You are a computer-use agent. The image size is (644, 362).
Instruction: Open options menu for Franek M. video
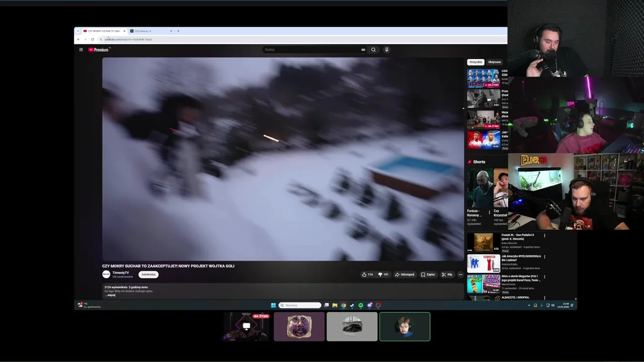point(544,235)
